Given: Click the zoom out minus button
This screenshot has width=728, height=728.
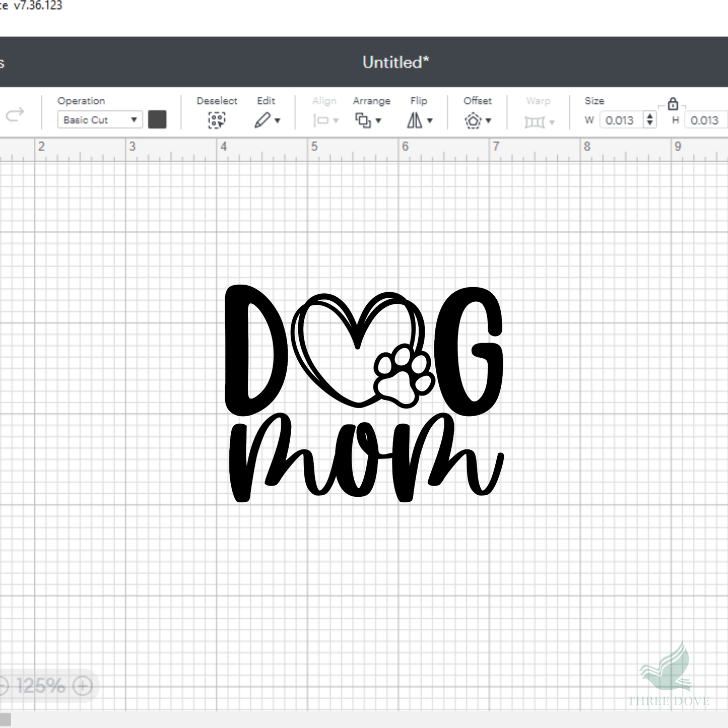Looking at the screenshot, I should [x=4, y=686].
